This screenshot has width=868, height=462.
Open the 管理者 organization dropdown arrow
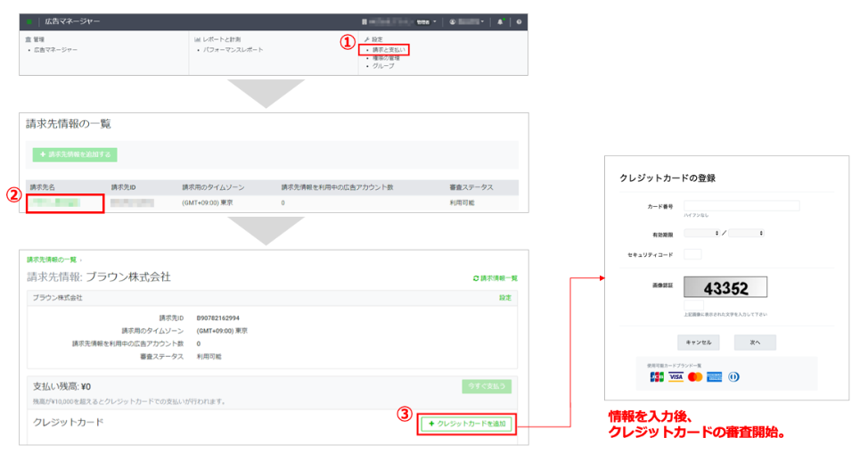coord(435,21)
